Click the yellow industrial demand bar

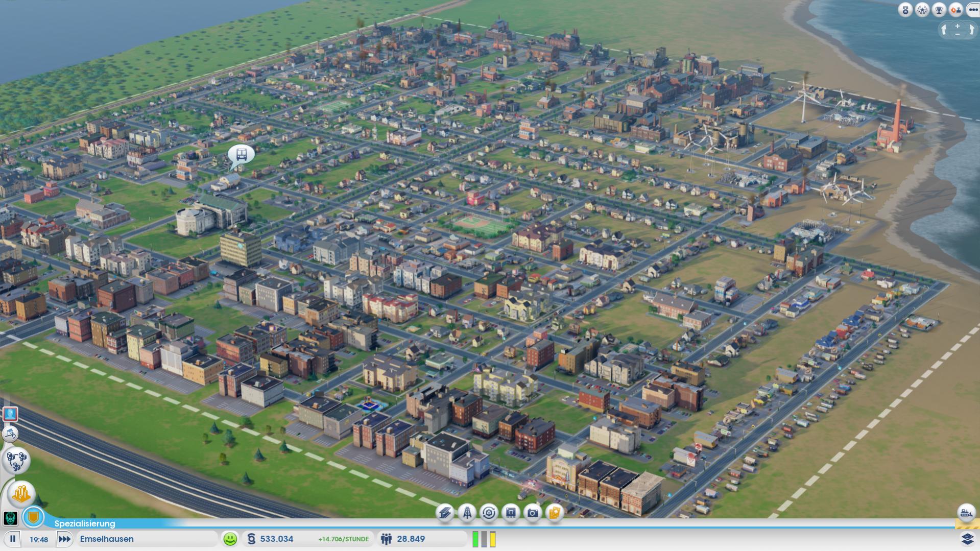pos(493,539)
